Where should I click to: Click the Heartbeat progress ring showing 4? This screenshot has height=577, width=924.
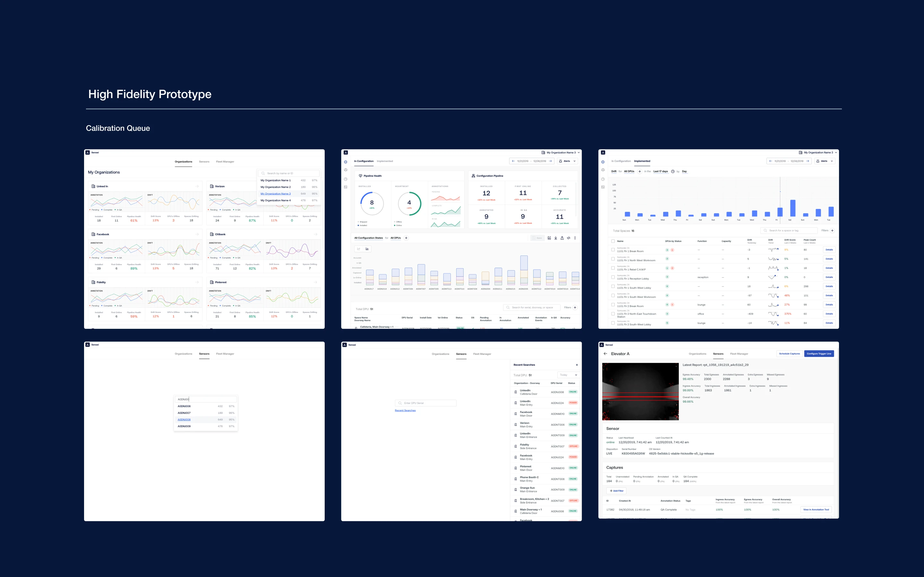point(410,204)
